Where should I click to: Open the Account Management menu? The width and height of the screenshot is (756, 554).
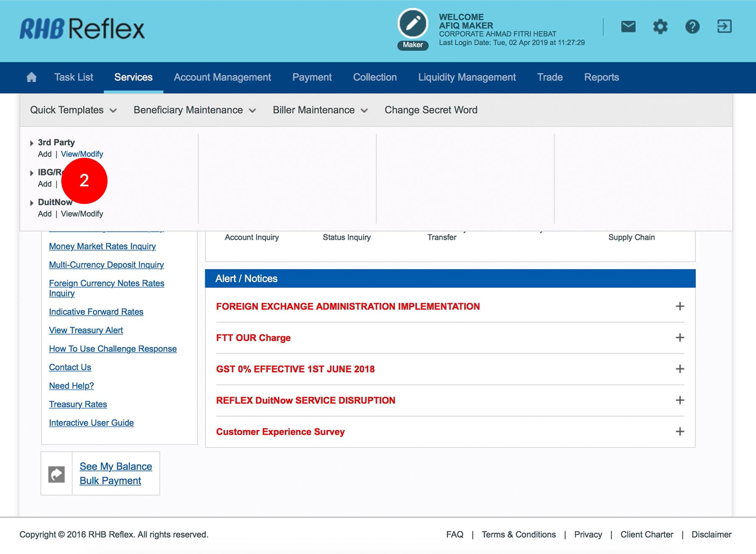[x=222, y=77]
